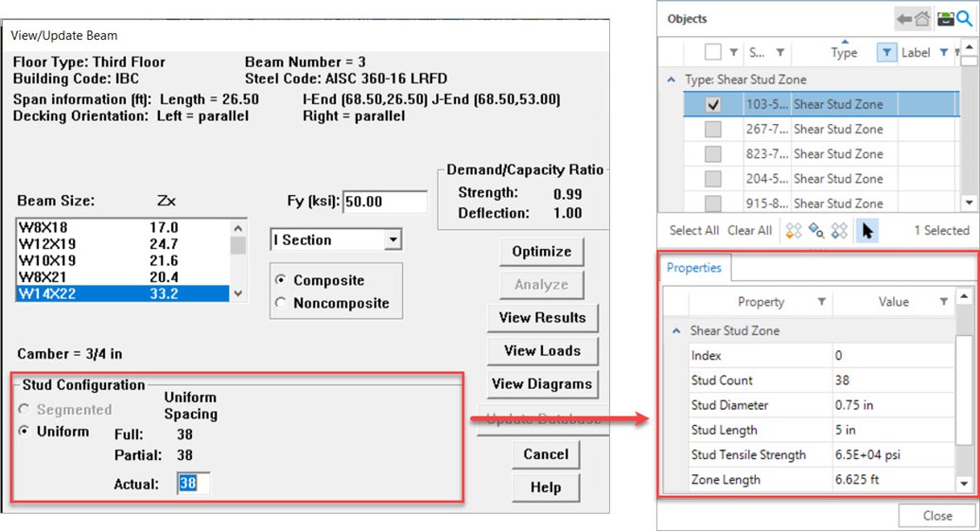Select the Uniform stud configuration radio button

(x=24, y=432)
